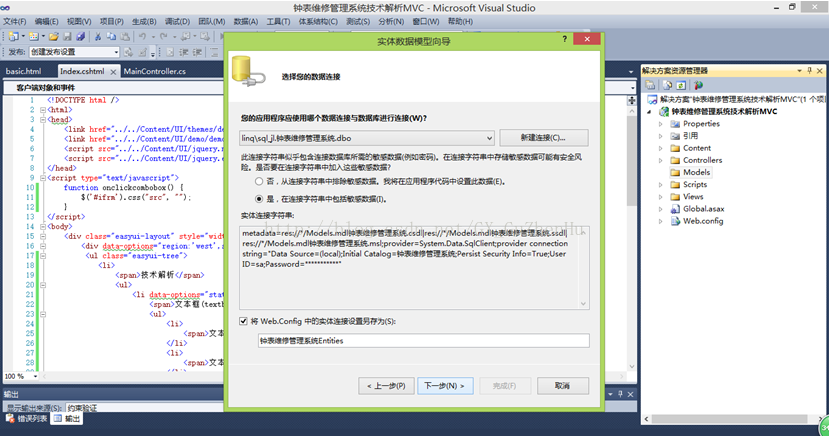Expand the Controllers folder node

tap(661, 161)
